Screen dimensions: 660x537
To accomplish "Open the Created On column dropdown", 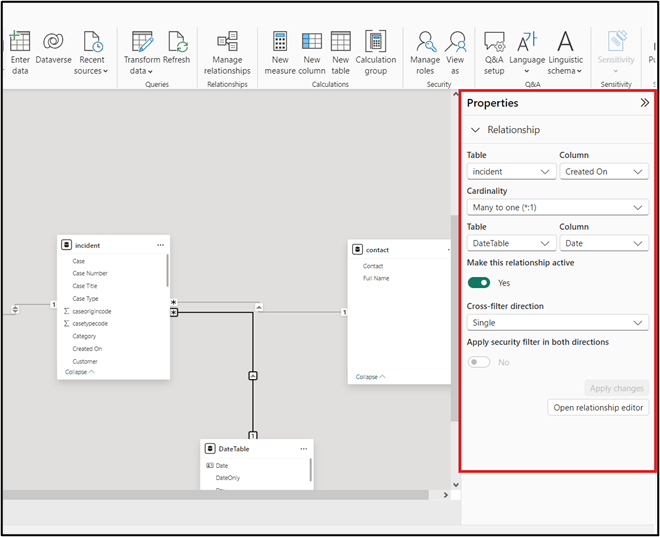I will click(604, 171).
